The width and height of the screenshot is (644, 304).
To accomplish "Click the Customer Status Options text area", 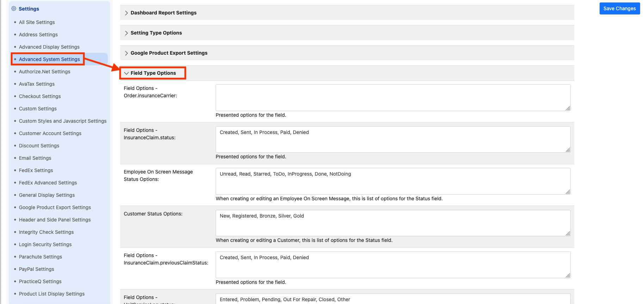I will pyautogui.click(x=393, y=223).
